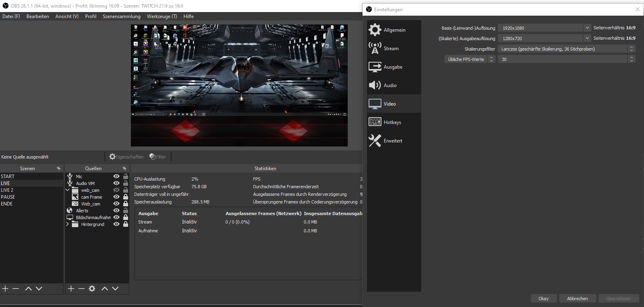Open the Hotkeys settings section

tap(392, 122)
